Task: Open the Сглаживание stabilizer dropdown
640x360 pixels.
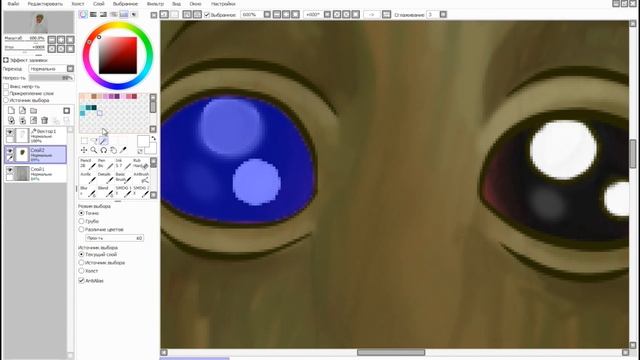Action: pos(443,15)
